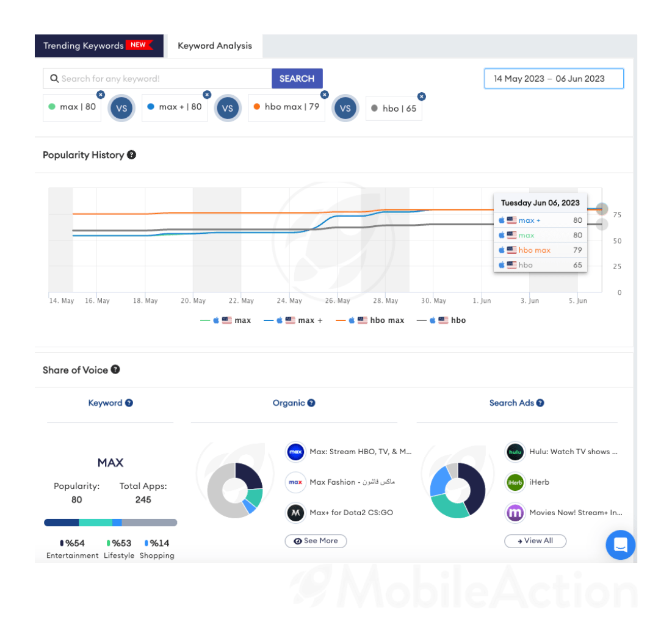Click the Organic donut chart
The height and width of the screenshot is (644, 672).
click(x=234, y=491)
